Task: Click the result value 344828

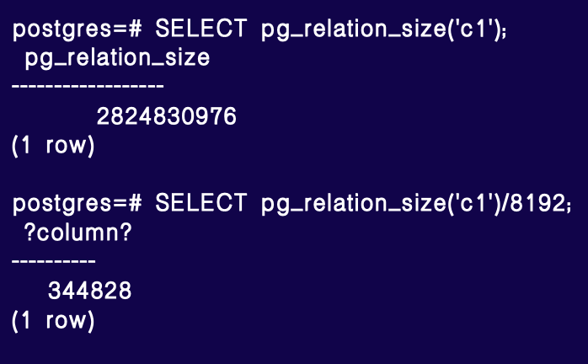Action: (89, 292)
